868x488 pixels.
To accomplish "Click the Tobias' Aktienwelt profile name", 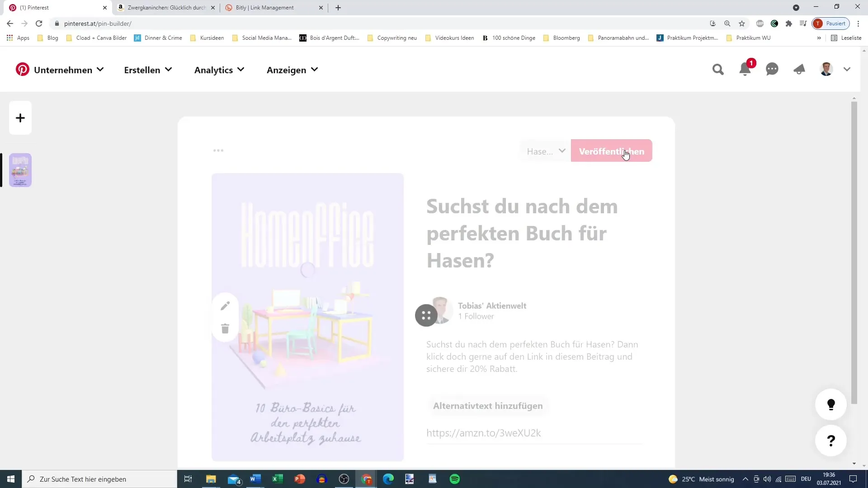I will tap(492, 306).
